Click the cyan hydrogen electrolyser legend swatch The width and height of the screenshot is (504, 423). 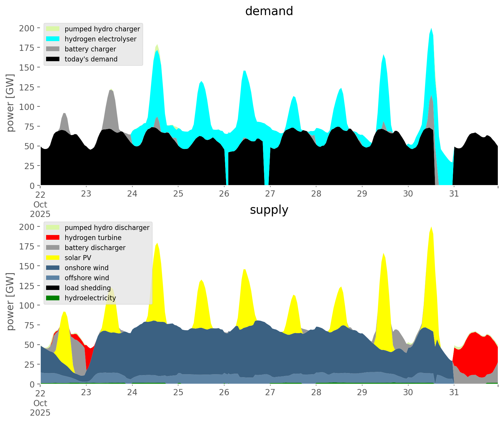point(53,39)
